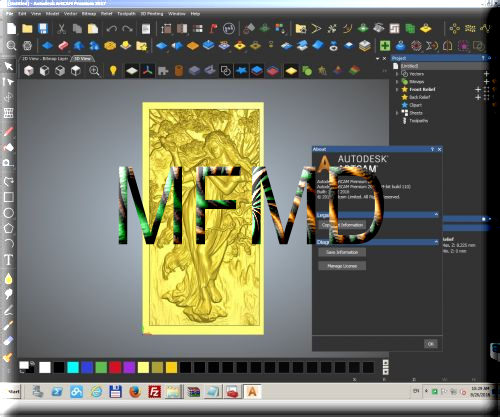Toggle the overlapping shapes icon in 3D toolbar
The height and width of the screenshot is (417, 500).
[226, 71]
